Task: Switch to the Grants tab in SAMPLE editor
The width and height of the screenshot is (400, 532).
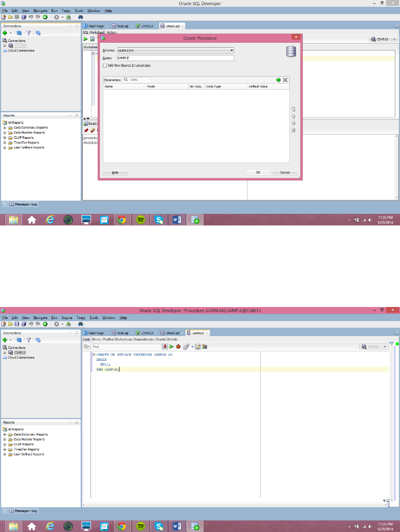Action: tap(161, 339)
